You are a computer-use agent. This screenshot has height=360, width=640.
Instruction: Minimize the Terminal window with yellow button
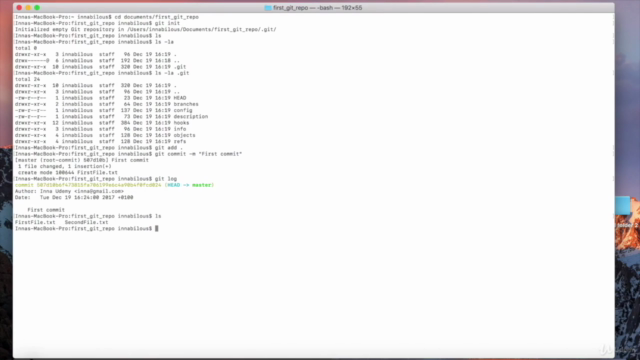28,8
